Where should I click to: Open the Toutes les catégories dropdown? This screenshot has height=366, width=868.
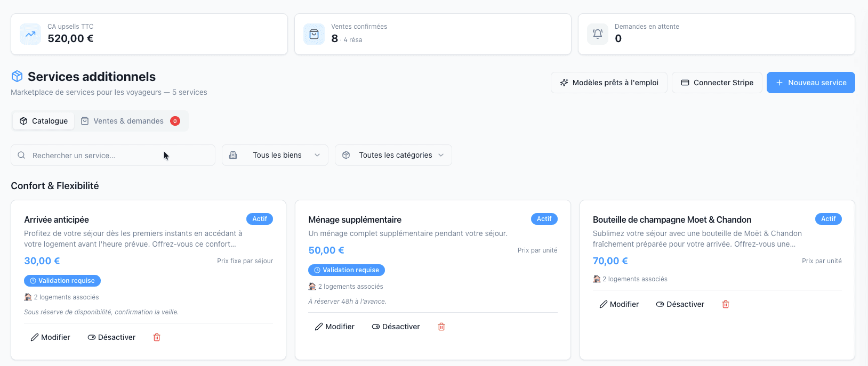click(393, 155)
